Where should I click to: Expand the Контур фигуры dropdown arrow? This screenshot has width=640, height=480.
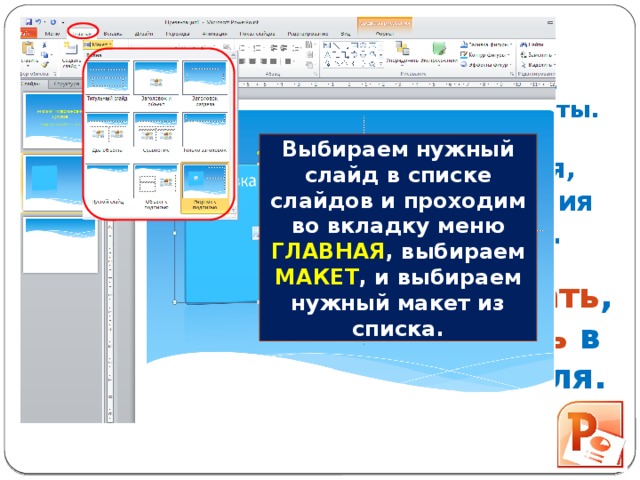tap(509, 55)
